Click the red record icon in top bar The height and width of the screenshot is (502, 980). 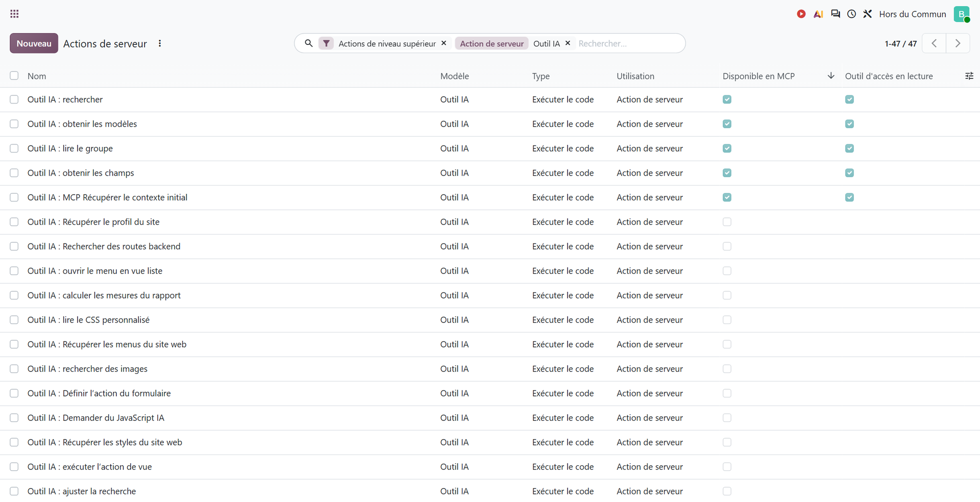tap(801, 14)
